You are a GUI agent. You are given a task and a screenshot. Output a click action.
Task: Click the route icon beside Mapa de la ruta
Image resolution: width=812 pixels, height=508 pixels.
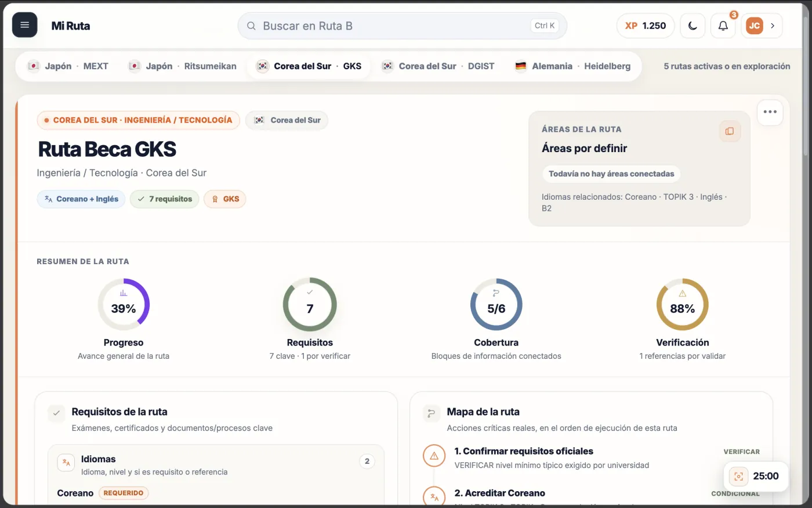(x=431, y=413)
